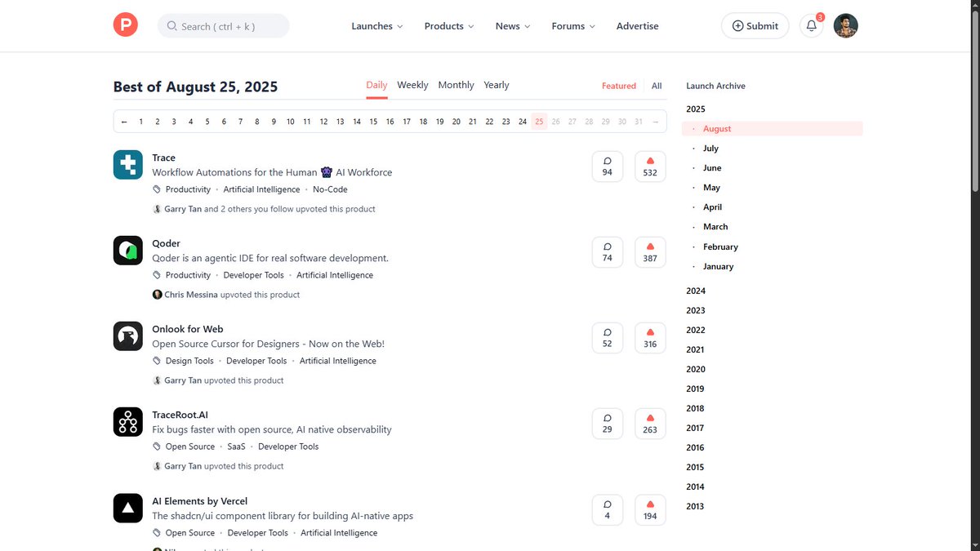The image size is (980, 551).
Task: Click the AI Elements by Vercel icon
Action: [x=127, y=509]
